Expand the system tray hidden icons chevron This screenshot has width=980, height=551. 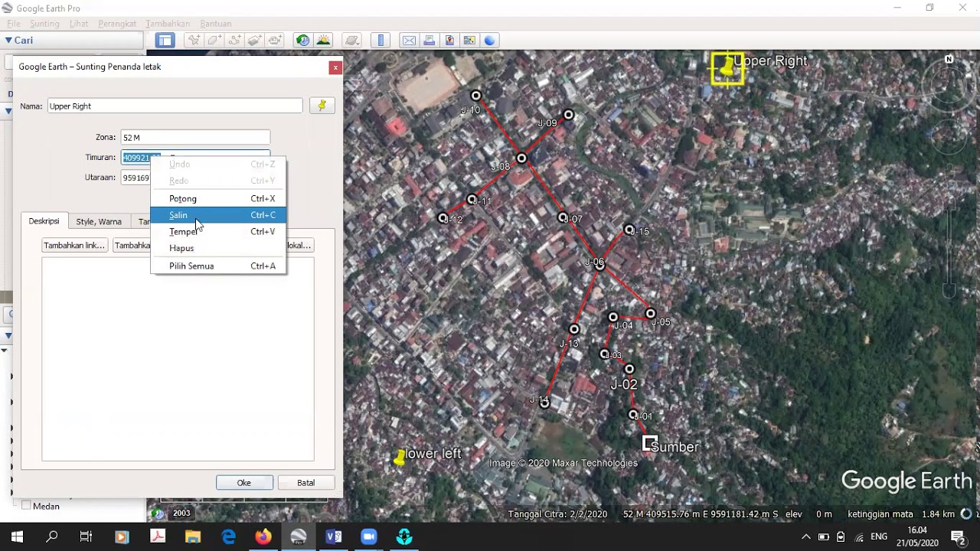click(x=806, y=537)
